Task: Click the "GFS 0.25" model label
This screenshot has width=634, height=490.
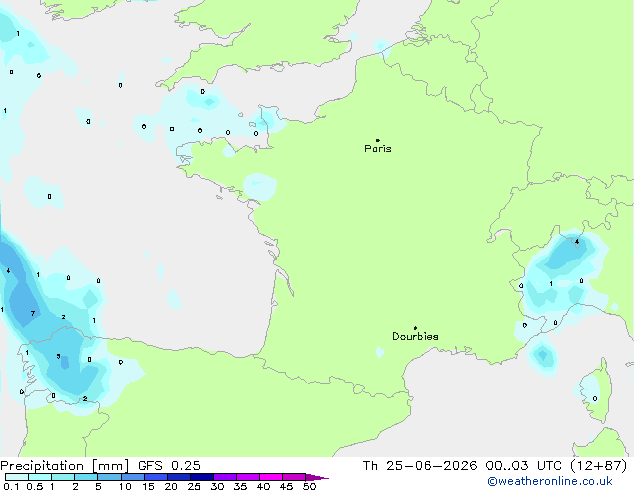Action: (169, 466)
